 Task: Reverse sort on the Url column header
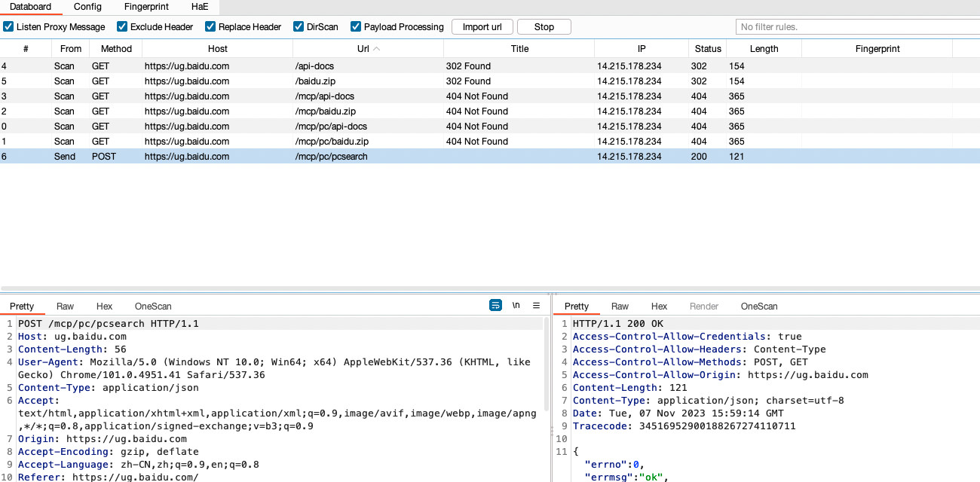coord(369,48)
